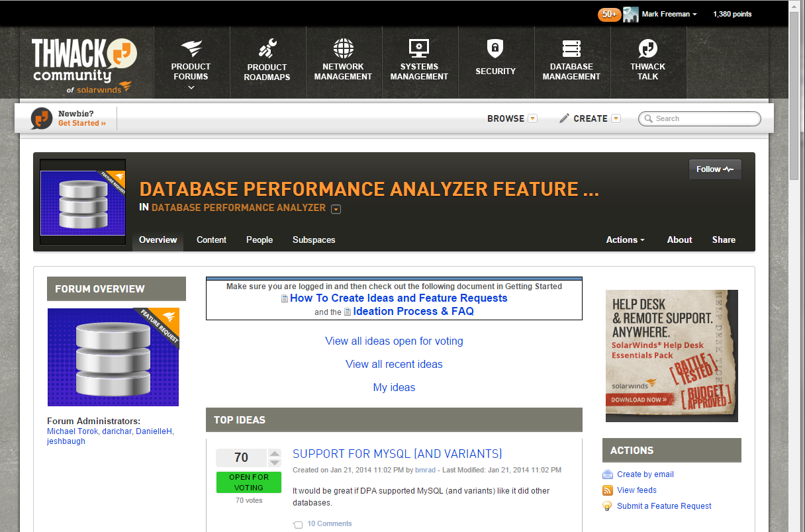Click the lightbulb icon for feature request

coord(607,506)
